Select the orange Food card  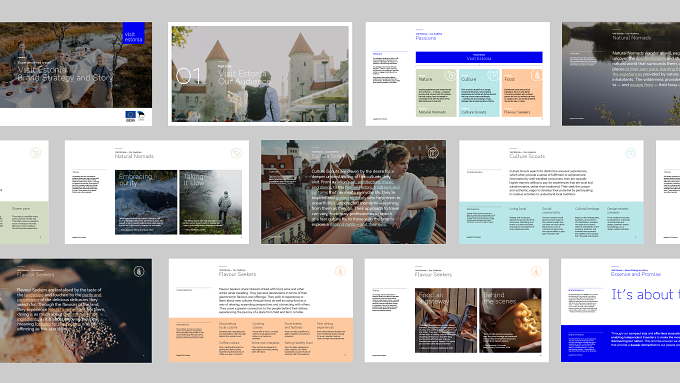point(522,93)
